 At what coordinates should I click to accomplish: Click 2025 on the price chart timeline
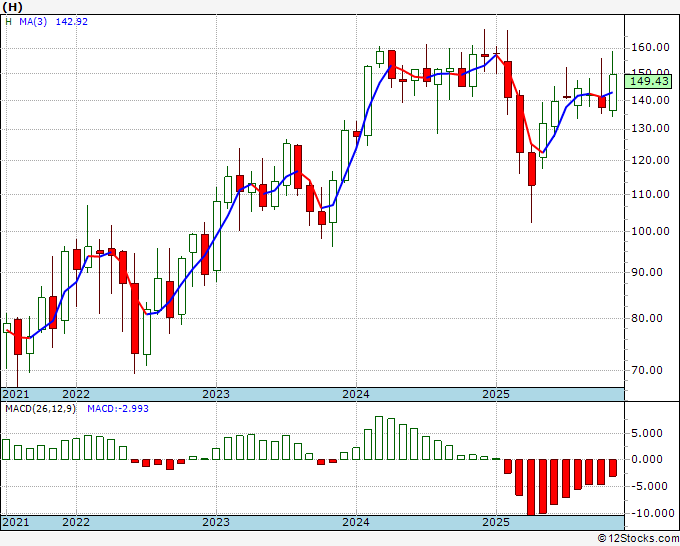tap(496, 394)
